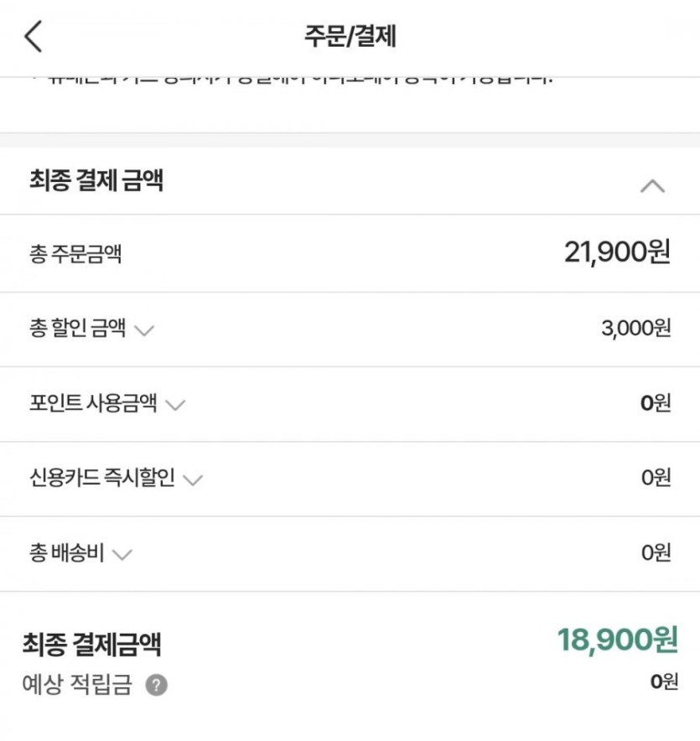The width and height of the screenshot is (700, 741).
Task: Click the 포인트 사용금액 label text
Action: 93,403
